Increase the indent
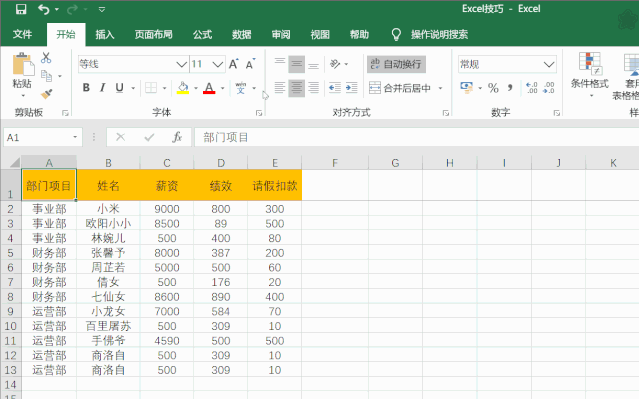Screen dimensions: 639x399 point(351,88)
